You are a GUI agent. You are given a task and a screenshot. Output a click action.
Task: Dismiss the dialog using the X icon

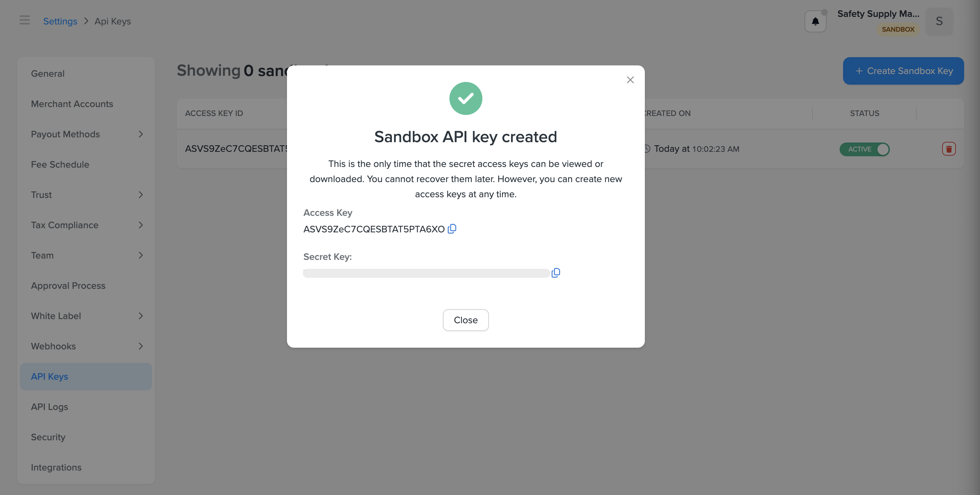(x=630, y=80)
